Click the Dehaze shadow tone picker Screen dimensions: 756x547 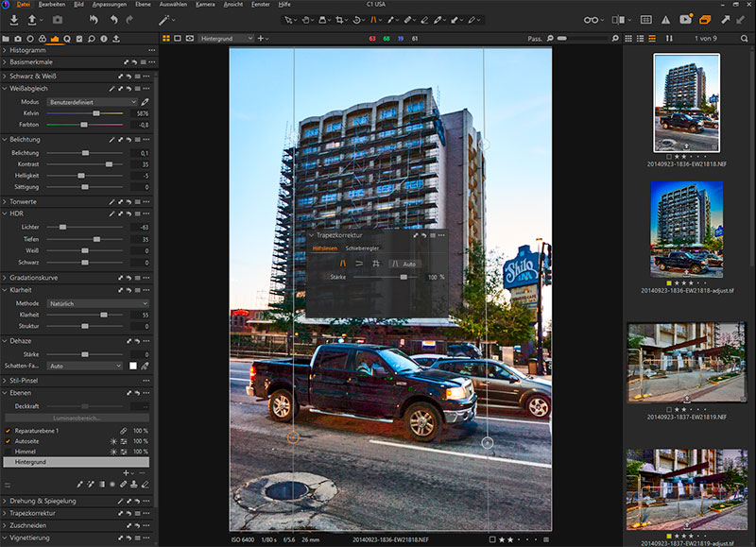[145, 367]
